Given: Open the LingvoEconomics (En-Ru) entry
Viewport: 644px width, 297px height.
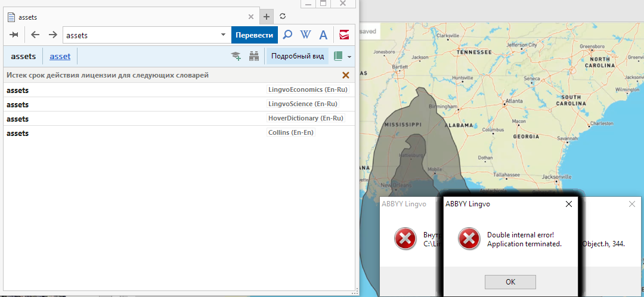Looking at the screenshot, I should point(179,90).
